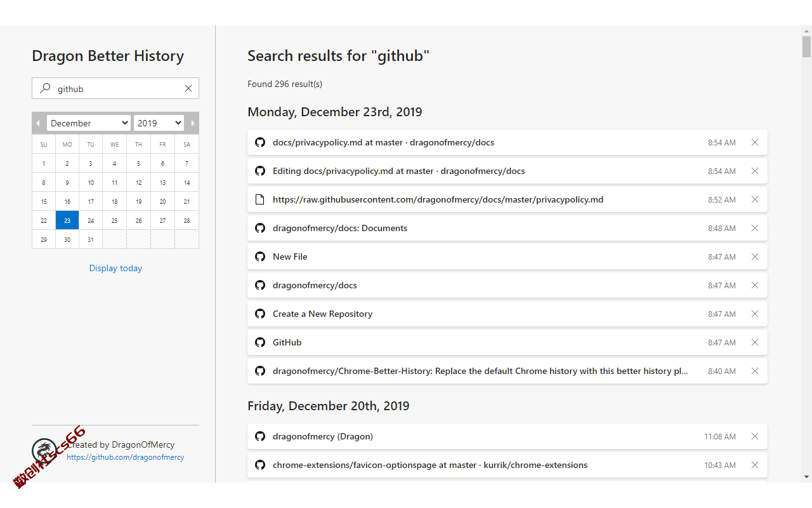Delete the dragonofmercy (Dragon) entry

tap(755, 436)
